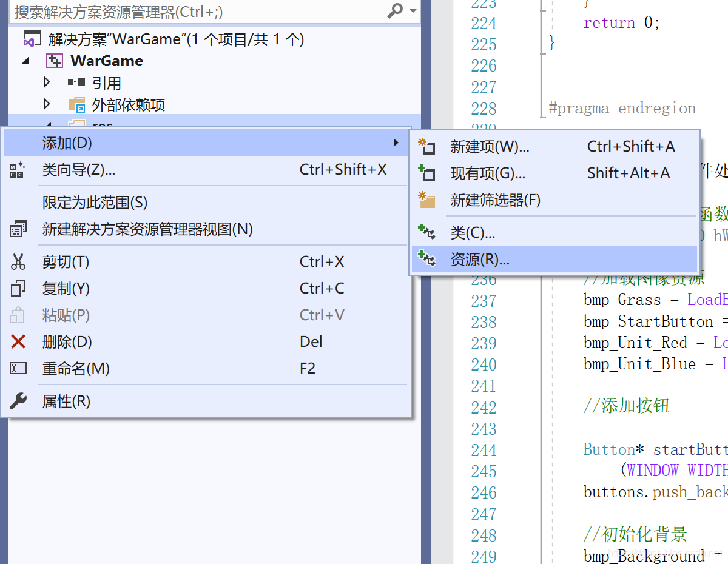
Task: Click return 0; statement on line 224
Action: (622, 23)
